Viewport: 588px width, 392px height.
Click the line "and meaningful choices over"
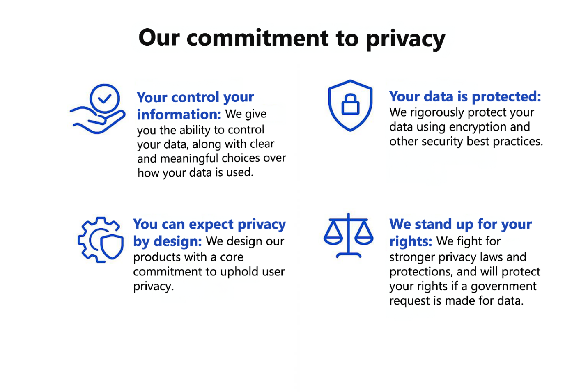pyautogui.click(x=211, y=158)
